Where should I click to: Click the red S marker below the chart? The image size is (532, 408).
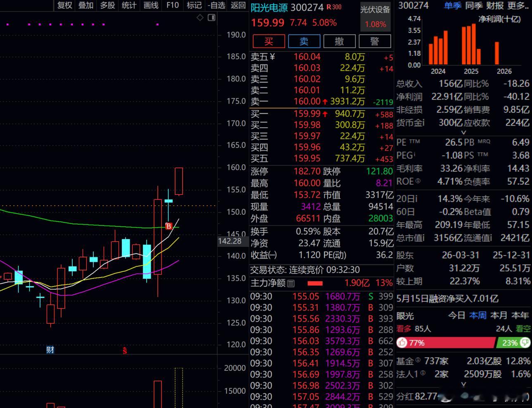click(x=124, y=351)
